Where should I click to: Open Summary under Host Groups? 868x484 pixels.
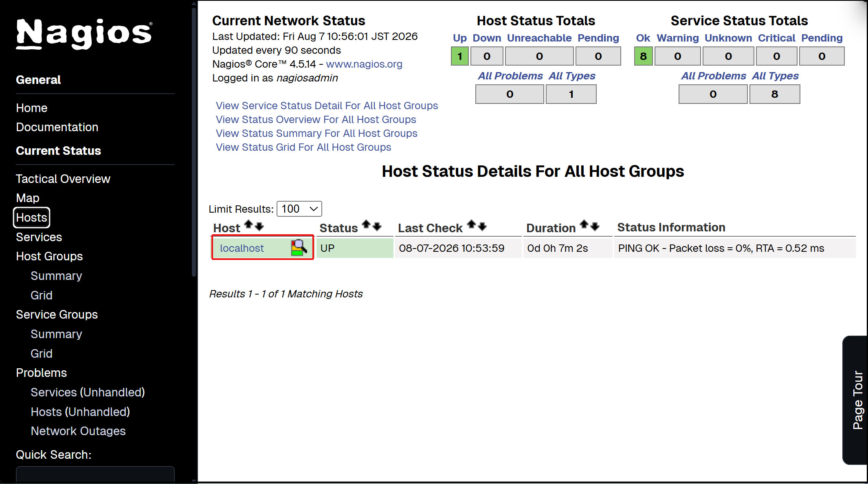point(57,276)
